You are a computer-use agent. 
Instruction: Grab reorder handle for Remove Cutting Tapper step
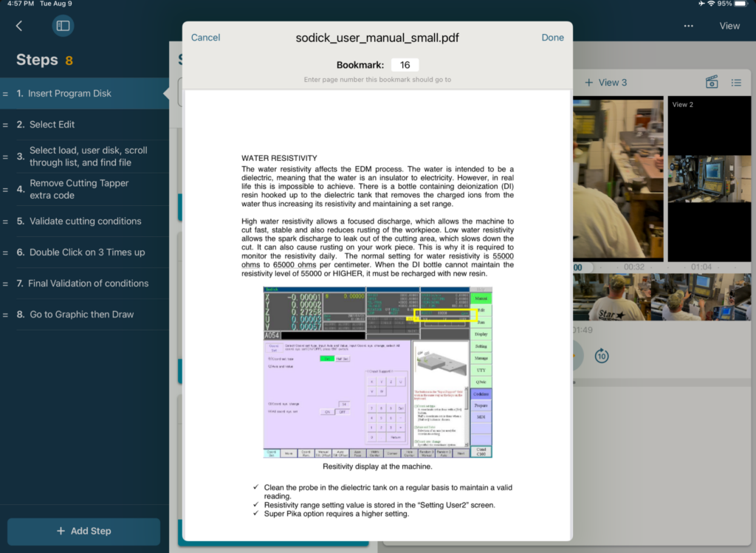[x=5, y=190]
